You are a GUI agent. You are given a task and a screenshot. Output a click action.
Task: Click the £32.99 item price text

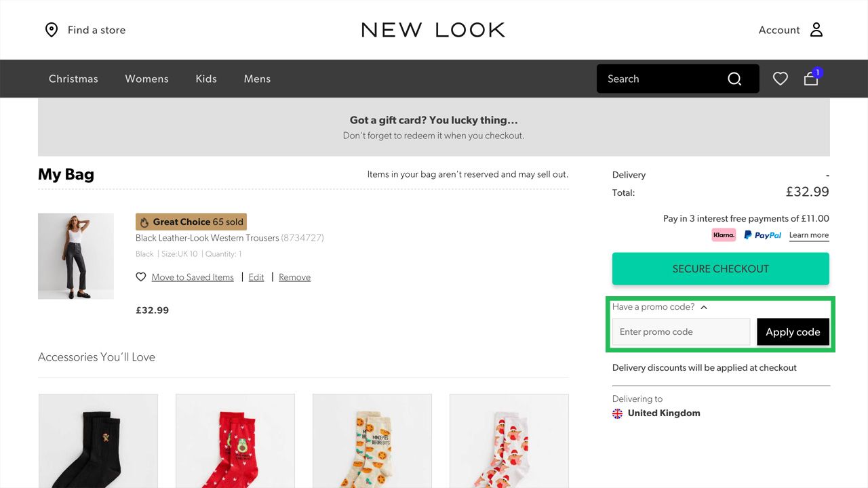pos(153,310)
